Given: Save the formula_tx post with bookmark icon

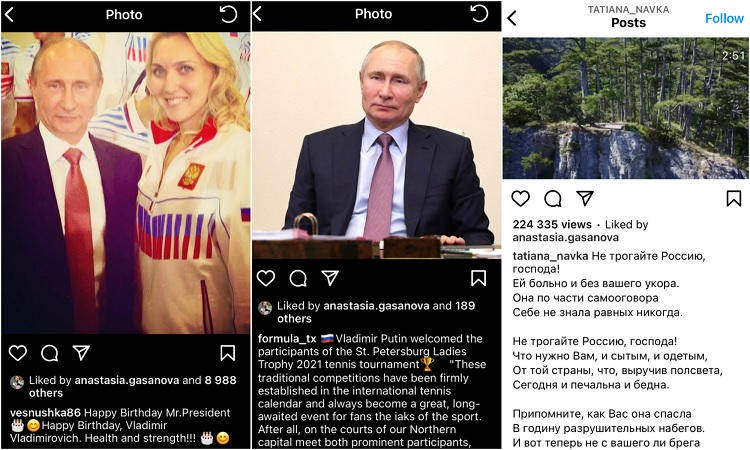Looking at the screenshot, I should pos(478,278).
